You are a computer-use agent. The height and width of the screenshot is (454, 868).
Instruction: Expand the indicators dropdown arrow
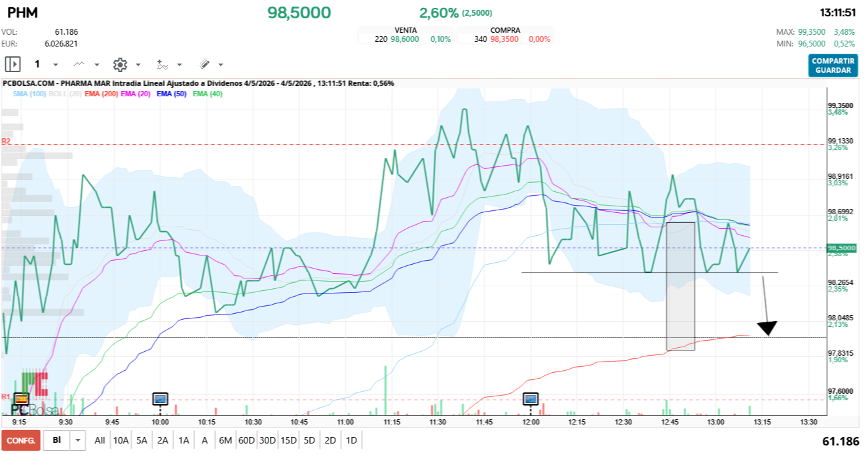point(179,65)
